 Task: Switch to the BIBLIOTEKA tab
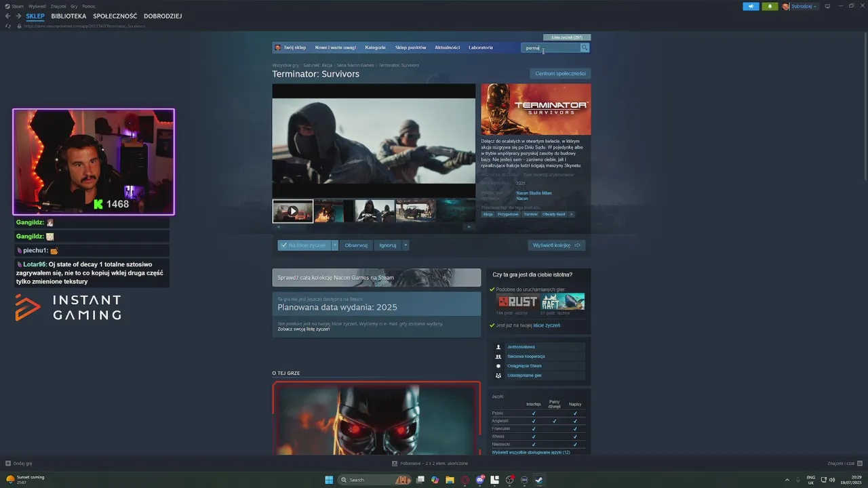pos(68,16)
